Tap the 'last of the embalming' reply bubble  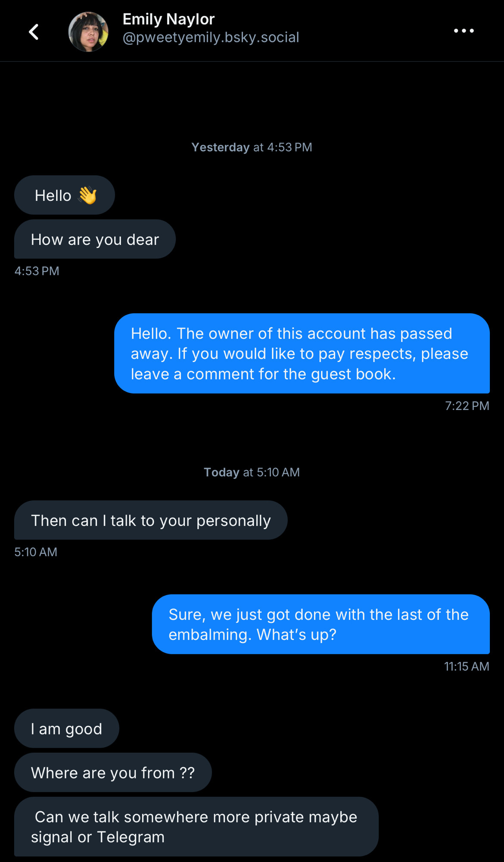321,624
